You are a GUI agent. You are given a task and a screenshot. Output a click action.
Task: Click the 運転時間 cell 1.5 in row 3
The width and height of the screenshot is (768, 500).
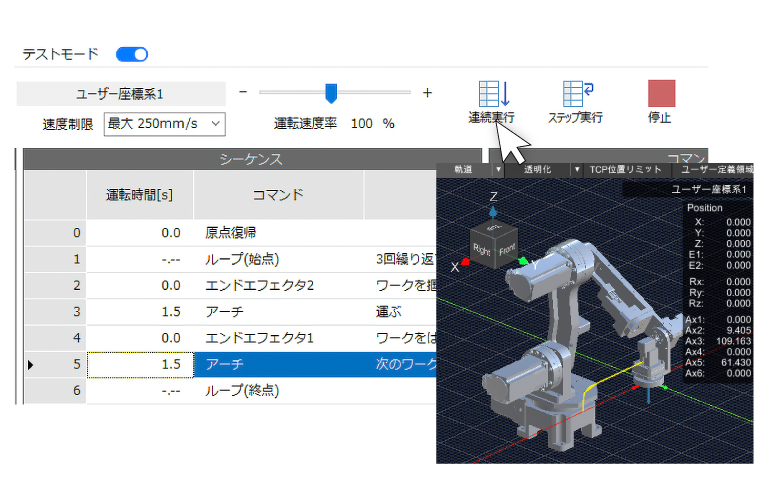pyautogui.click(x=141, y=312)
